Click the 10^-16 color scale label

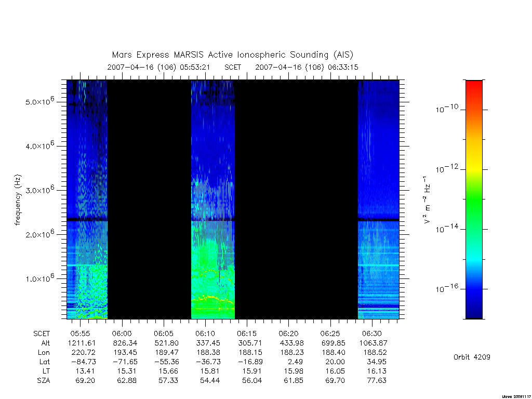click(447, 288)
